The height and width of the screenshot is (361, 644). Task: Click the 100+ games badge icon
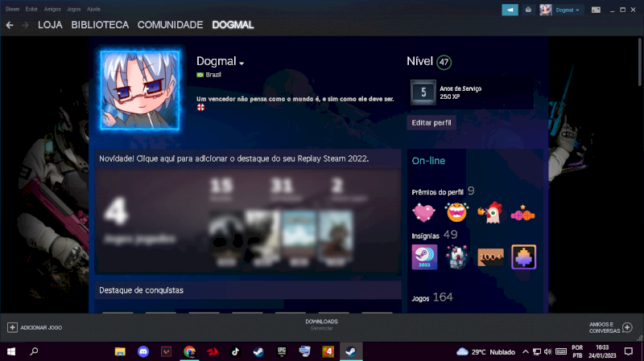pyautogui.click(x=490, y=257)
